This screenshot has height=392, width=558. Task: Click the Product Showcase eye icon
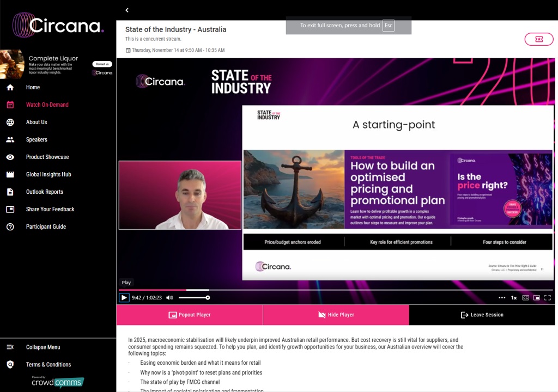tap(10, 157)
